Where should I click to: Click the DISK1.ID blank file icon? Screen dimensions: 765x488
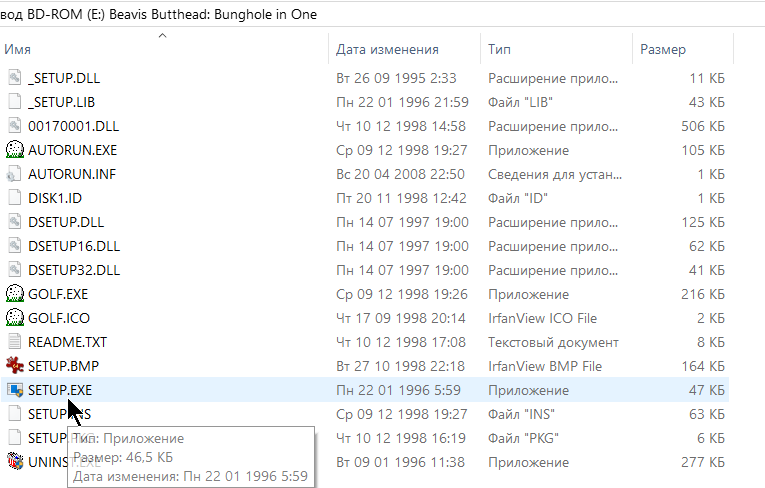(x=15, y=198)
